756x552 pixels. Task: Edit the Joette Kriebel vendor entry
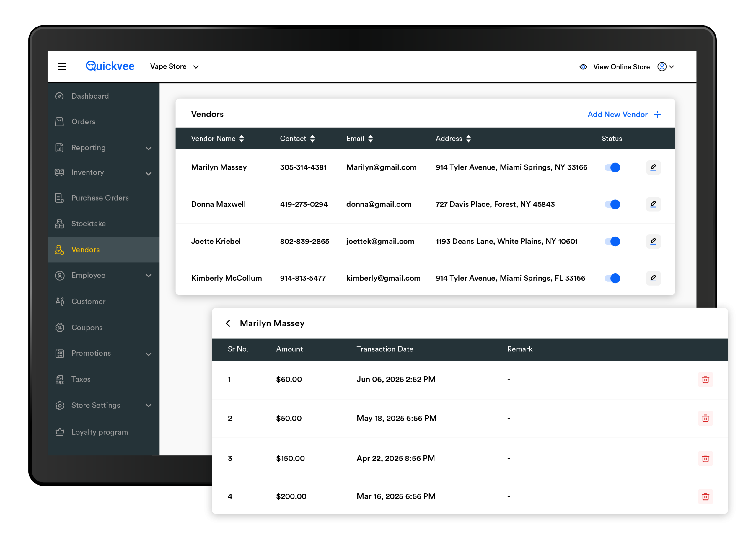(653, 241)
